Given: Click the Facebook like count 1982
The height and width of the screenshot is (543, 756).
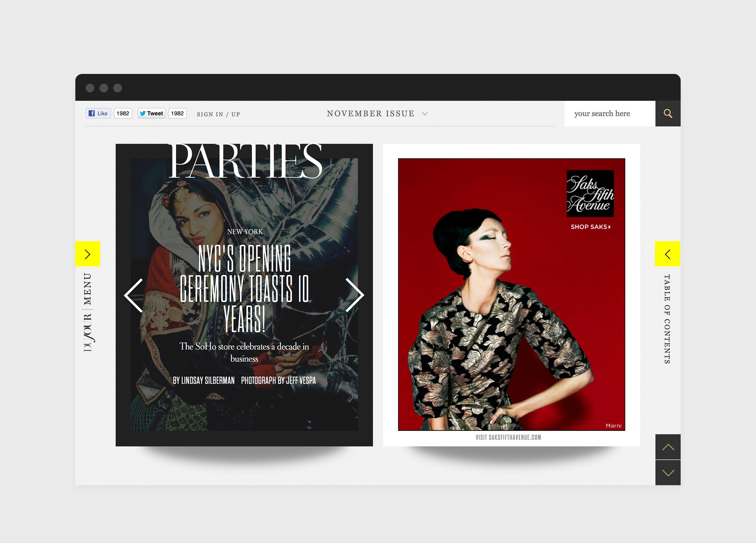Looking at the screenshot, I should pyautogui.click(x=123, y=114).
